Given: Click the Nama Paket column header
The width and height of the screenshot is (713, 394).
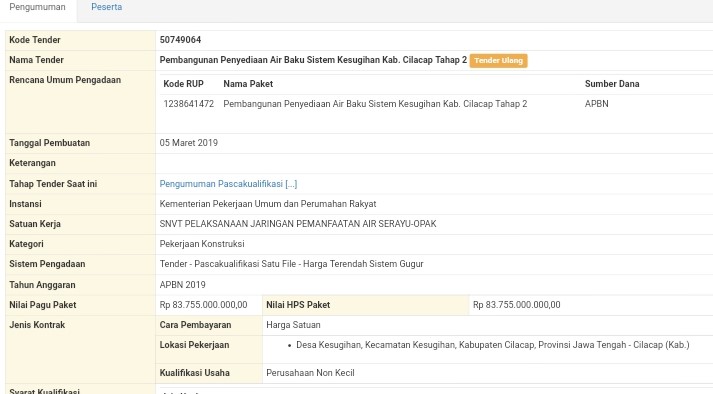Looking at the screenshot, I should click(x=248, y=84).
